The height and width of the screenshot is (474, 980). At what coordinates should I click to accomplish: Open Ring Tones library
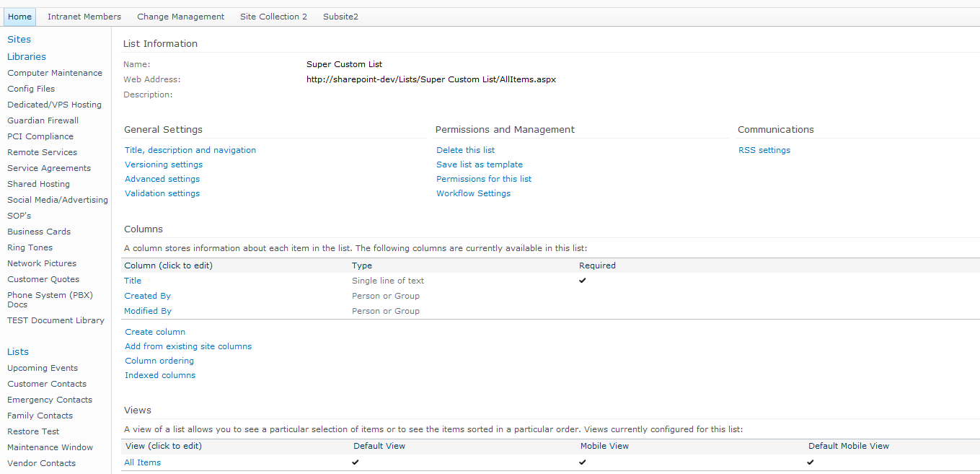click(x=30, y=247)
